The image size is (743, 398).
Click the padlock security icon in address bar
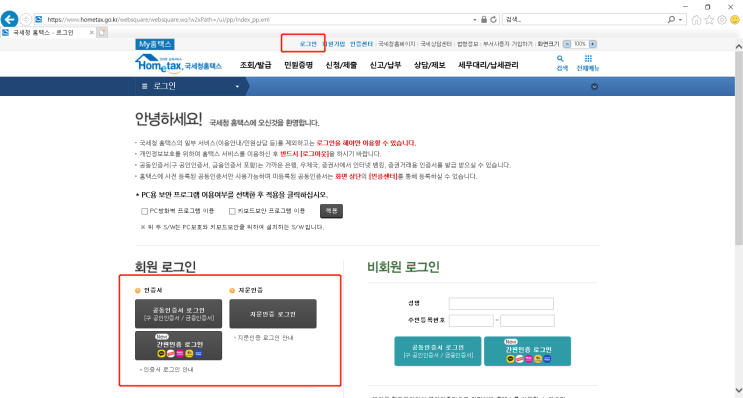click(484, 19)
